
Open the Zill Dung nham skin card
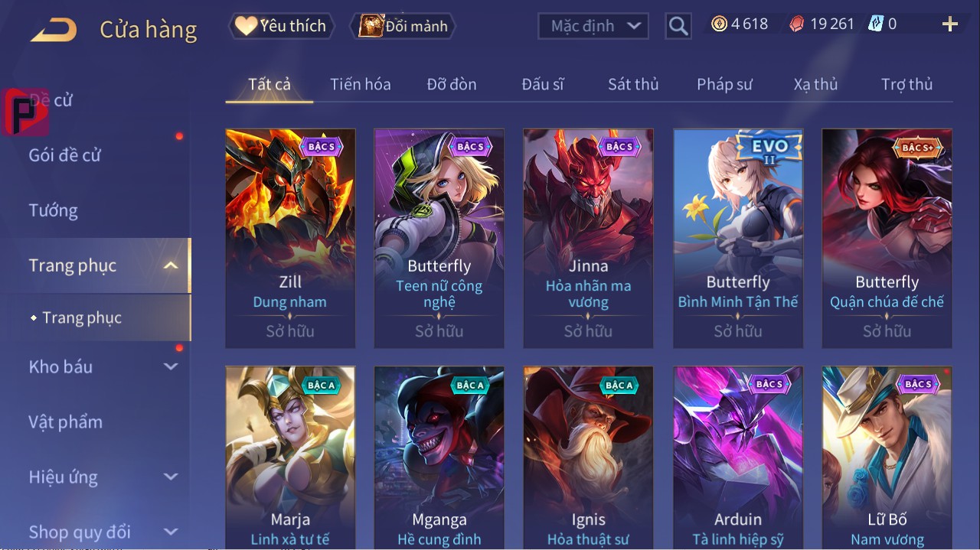(x=290, y=239)
